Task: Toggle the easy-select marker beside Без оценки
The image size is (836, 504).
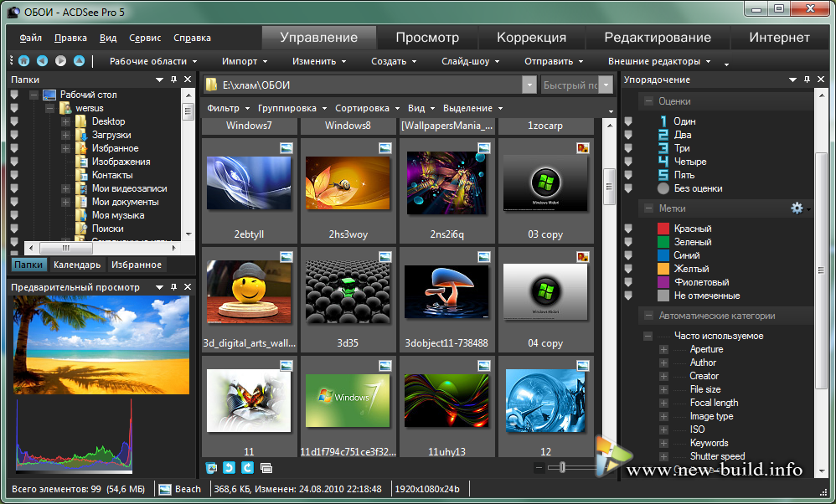Action: [x=628, y=188]
